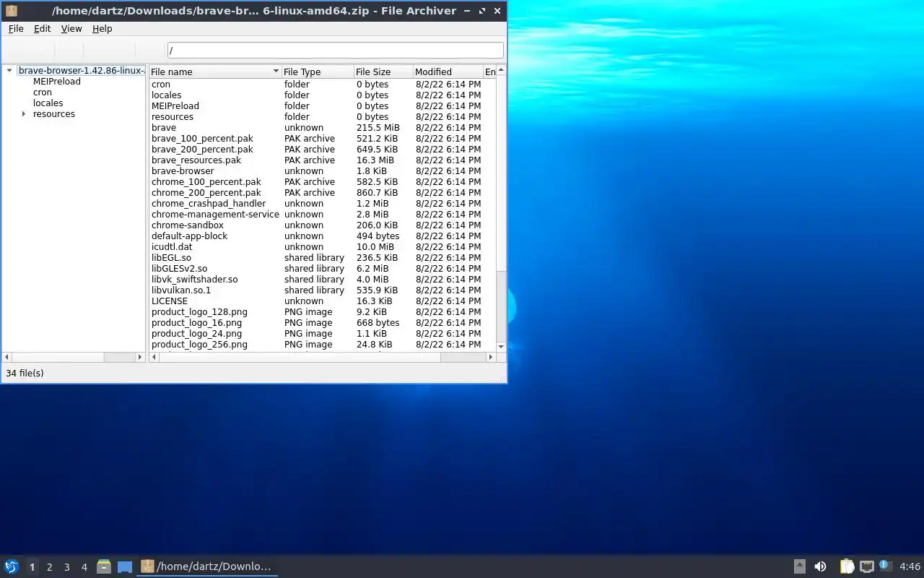924x578 pixels.
Task: Click the file list scroll down arrow
Action: click(501, 347)
